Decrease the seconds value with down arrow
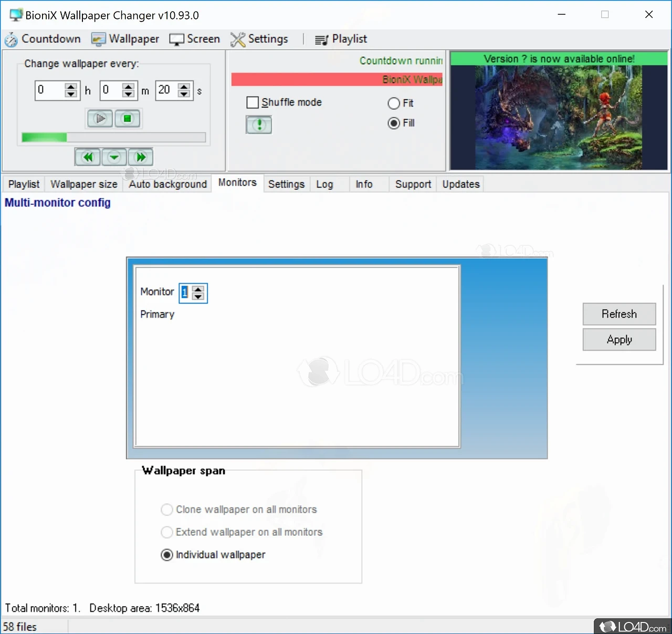The width and height of the screenshot is (672, 634). [184, 95]
